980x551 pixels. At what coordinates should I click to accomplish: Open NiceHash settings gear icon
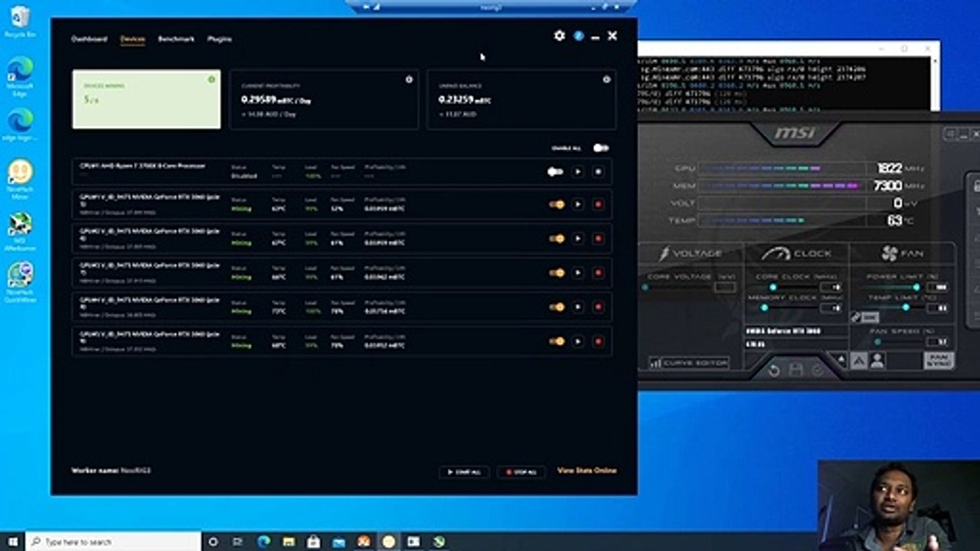pos(560,36)
